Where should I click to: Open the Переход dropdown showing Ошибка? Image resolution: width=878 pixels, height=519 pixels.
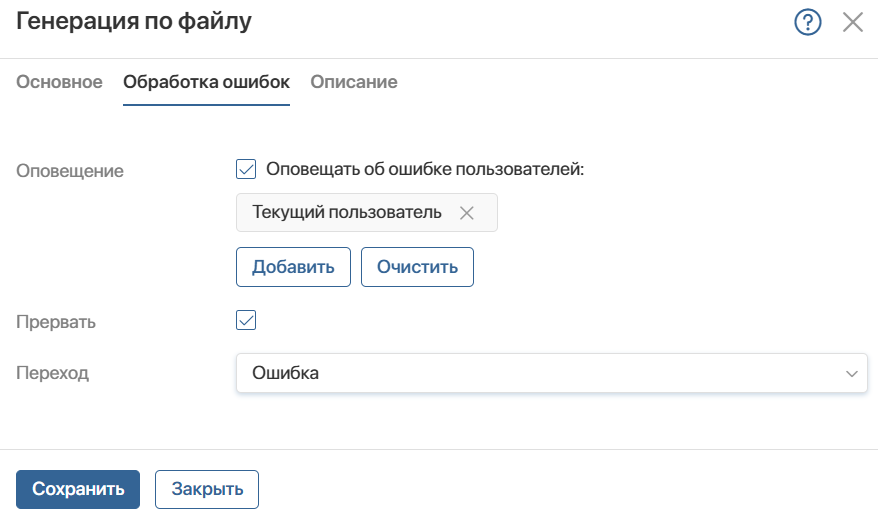pyautogui.click(x=552, y=373)
